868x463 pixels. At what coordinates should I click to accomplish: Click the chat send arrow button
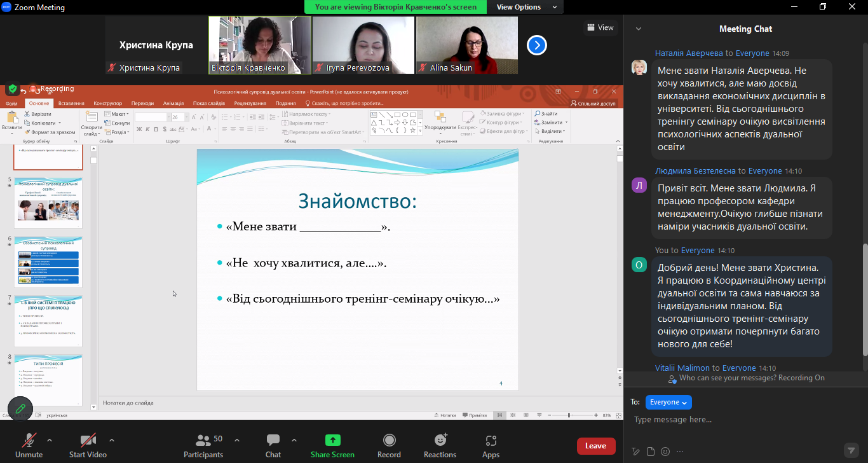[851, 450]
